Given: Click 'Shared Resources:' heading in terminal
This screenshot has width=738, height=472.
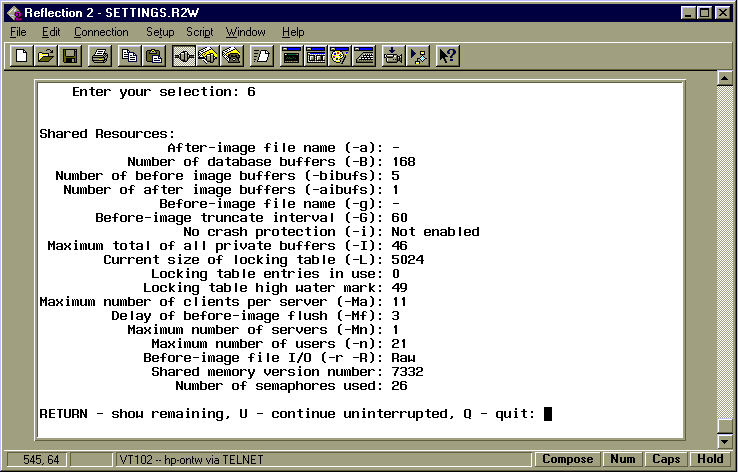Looking at the screenshot, I should (107, 134).
